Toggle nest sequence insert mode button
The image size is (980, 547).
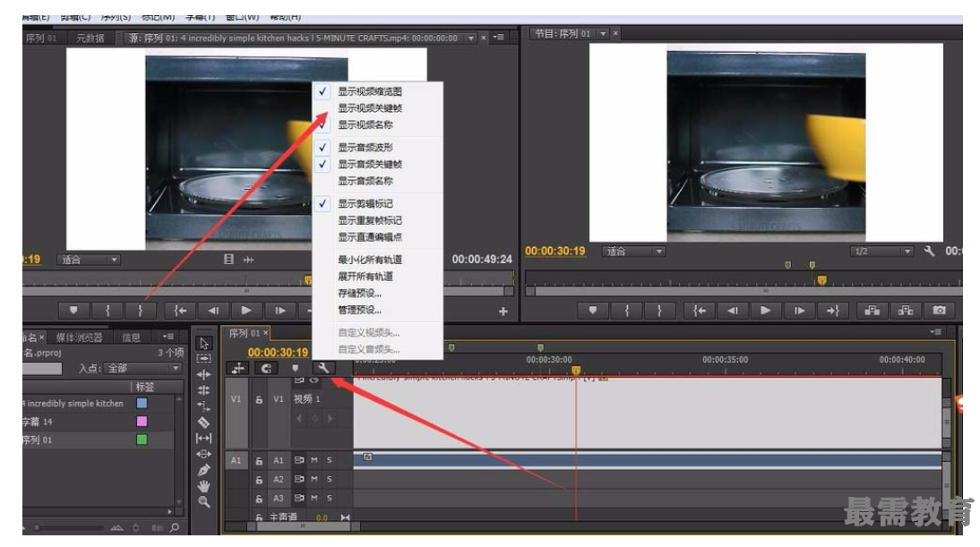click(x=238, y=368)
